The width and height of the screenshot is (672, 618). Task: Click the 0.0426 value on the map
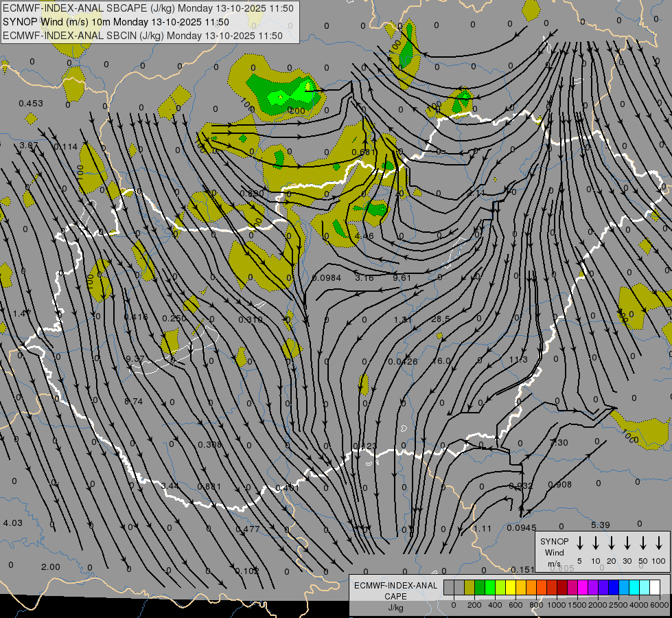[x=403, y=362]
